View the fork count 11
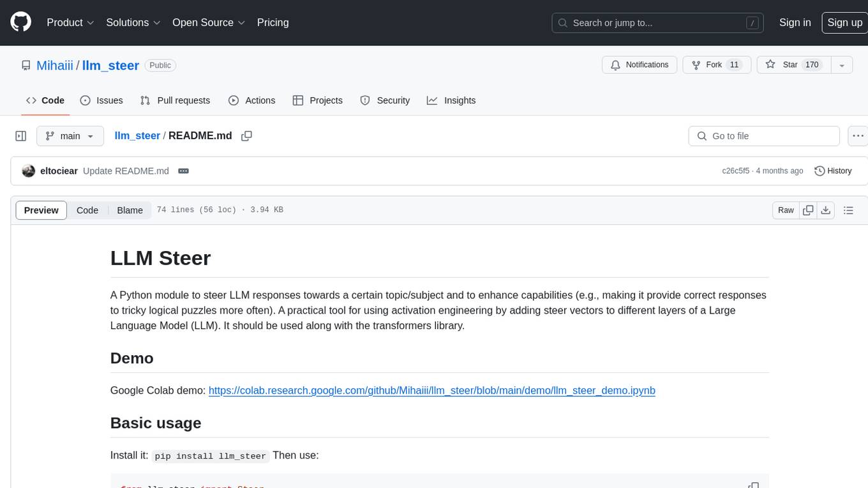The width and height of the screenshot is (868, 488). (x=734, y=65)
